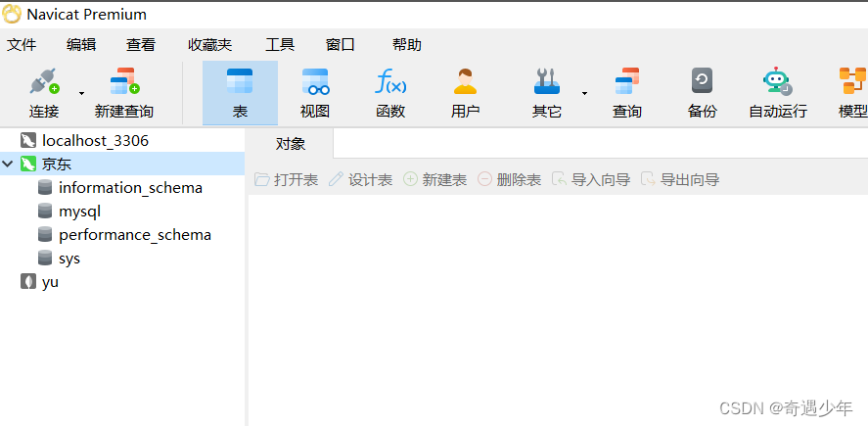Screen dimensions: 868x426
Task: Open Function (函数) objects
Action: click(x=390, y=93)
